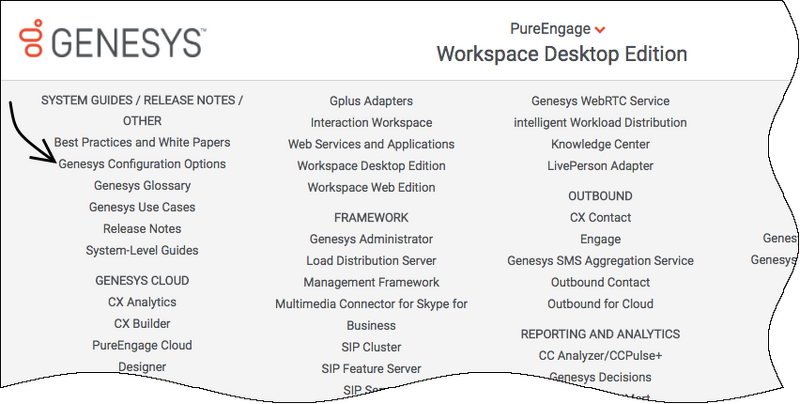Open Outbound for Cloud
The image size is (800, 404).
point(600,304)
